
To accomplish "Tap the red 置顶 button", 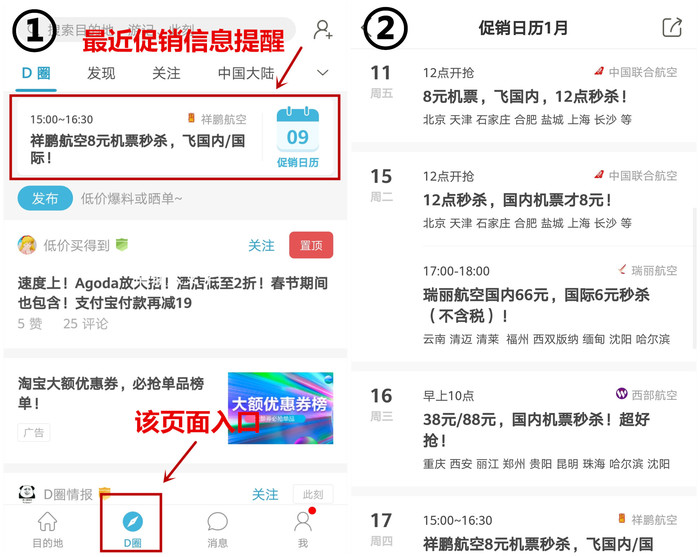I will (311, 245).
